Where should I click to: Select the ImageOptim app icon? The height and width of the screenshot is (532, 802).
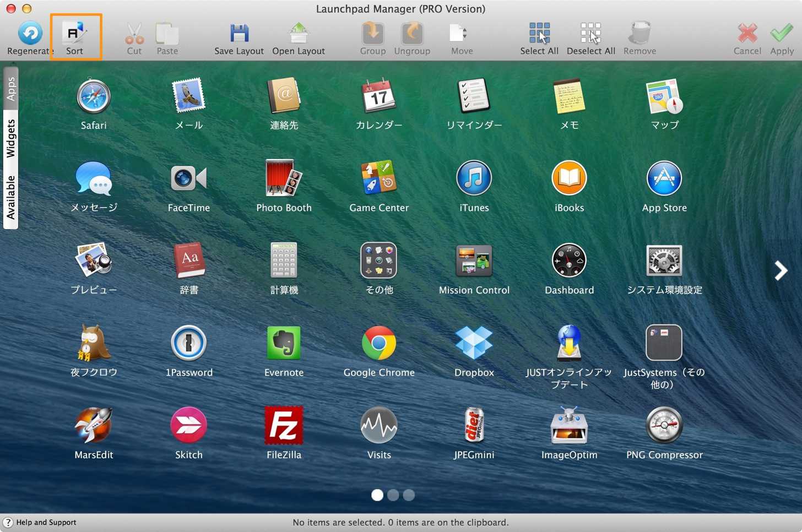570,425
